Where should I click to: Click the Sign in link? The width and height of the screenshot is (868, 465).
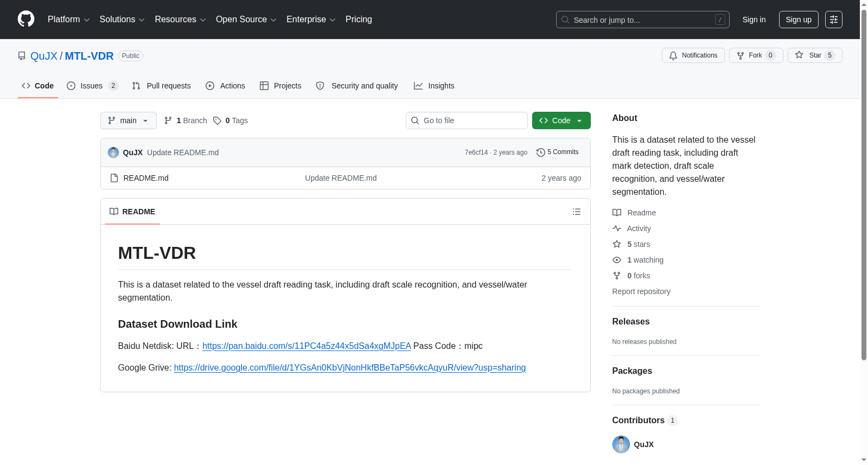point(754,20)
